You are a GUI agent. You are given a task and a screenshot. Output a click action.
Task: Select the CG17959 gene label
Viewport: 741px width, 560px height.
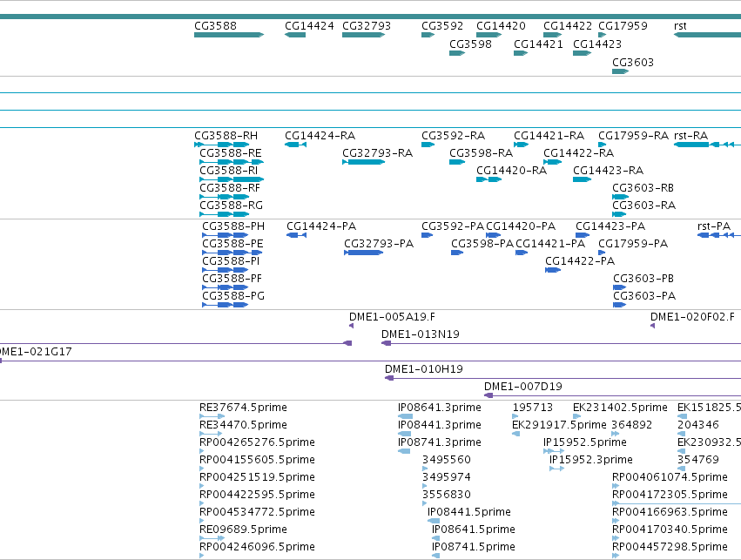coord(623,25)
